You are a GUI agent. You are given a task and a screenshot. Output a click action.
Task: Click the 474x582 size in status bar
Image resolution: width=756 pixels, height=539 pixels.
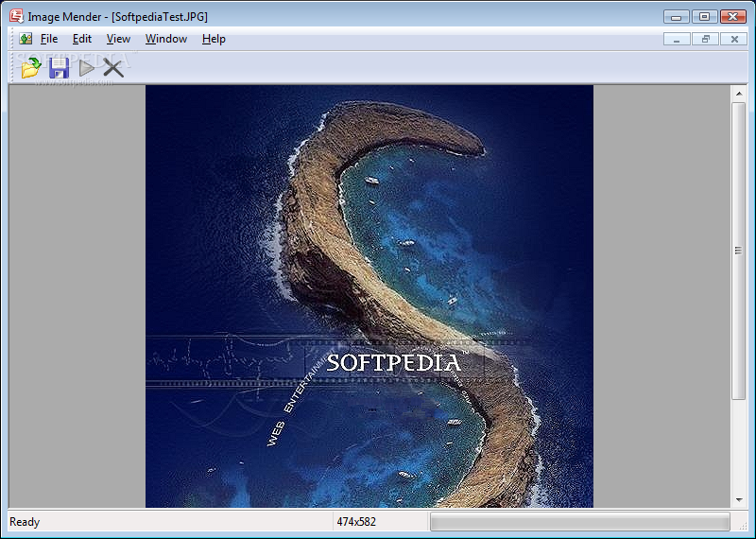[x=356, y=522]
